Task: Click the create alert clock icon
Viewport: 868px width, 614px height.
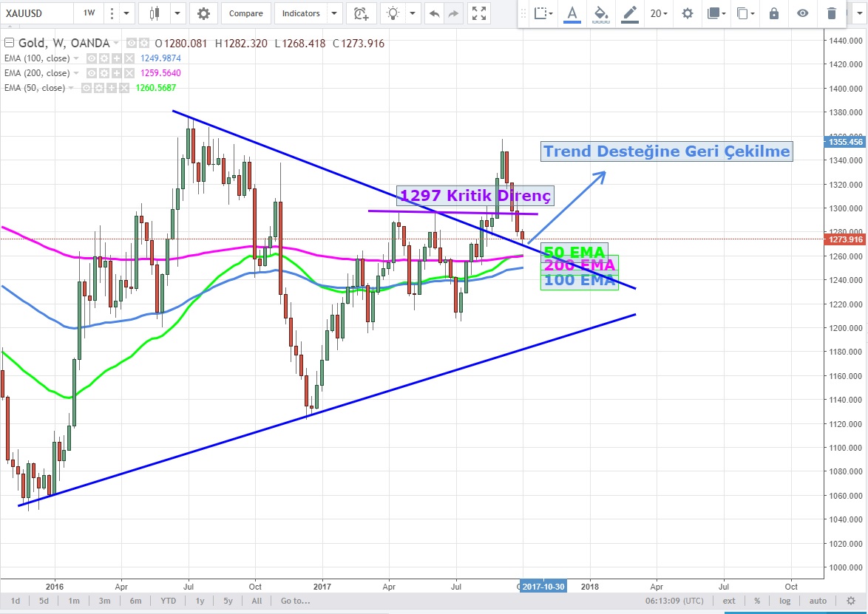Action: coord(360,13)
